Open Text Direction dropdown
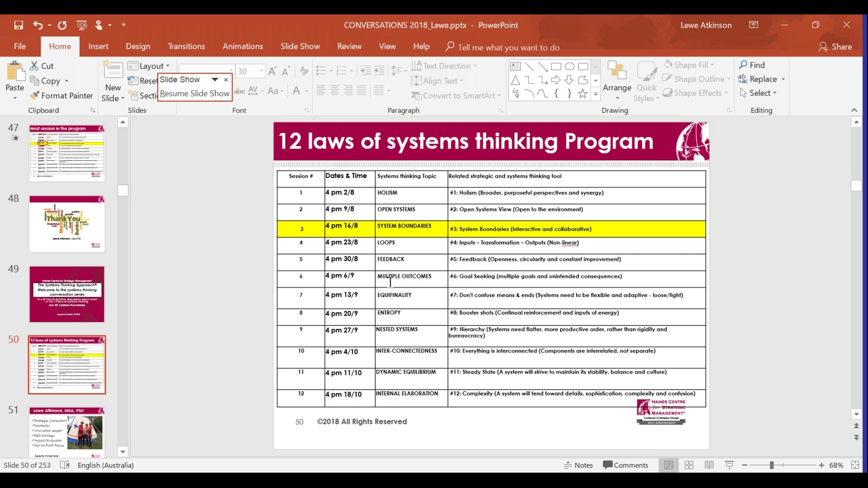 444,66
